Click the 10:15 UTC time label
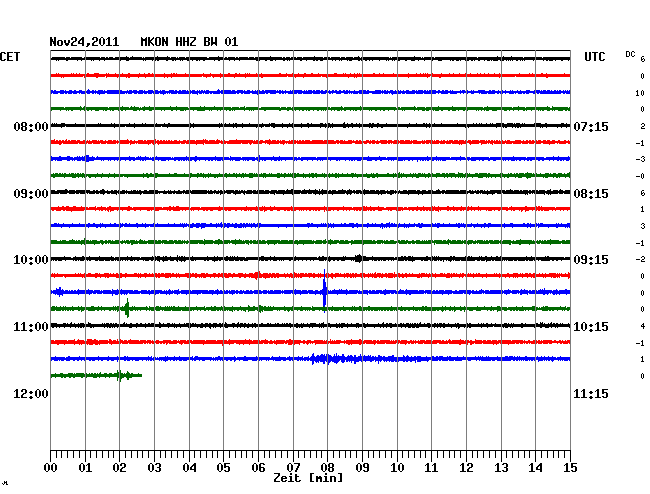 click(x=591, y=327)
